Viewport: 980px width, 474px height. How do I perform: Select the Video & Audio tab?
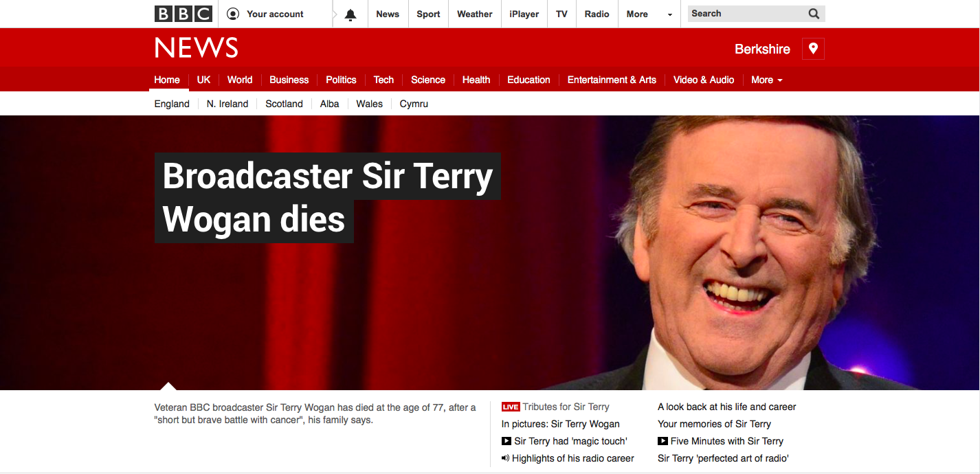tap(704, 80)
